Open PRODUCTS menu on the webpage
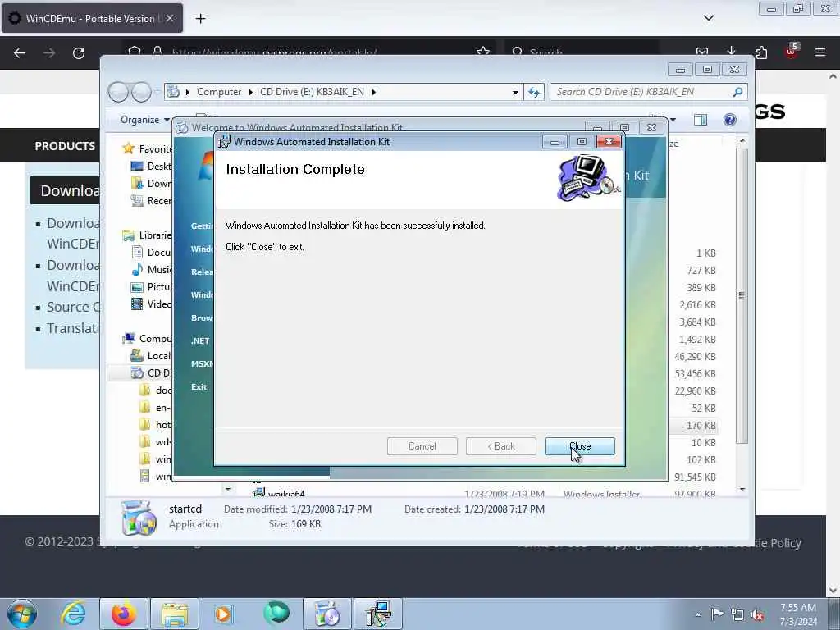The height and width of the screenshot is (630, 840). point(65,146)
